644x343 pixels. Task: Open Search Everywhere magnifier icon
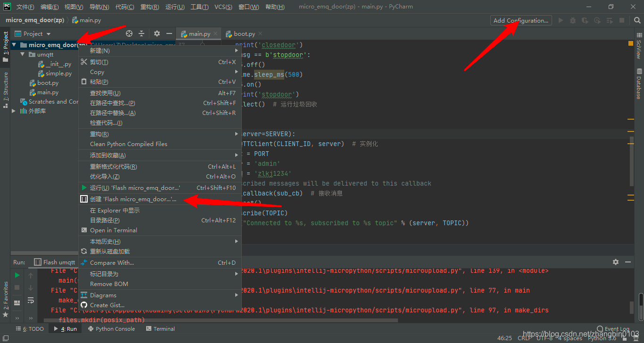click(x=637, y=20)
